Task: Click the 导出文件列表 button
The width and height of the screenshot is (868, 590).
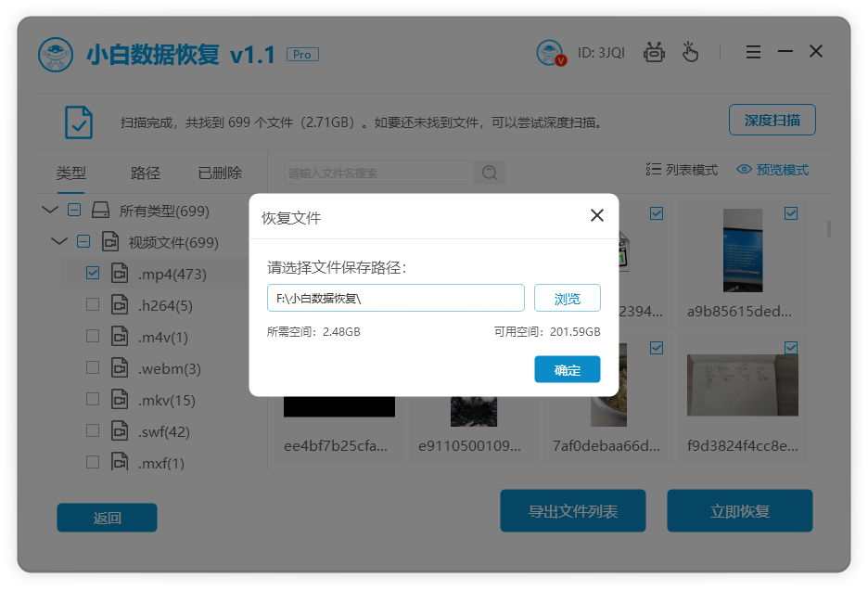Action: pyautogui.click(x=573, y=511)
